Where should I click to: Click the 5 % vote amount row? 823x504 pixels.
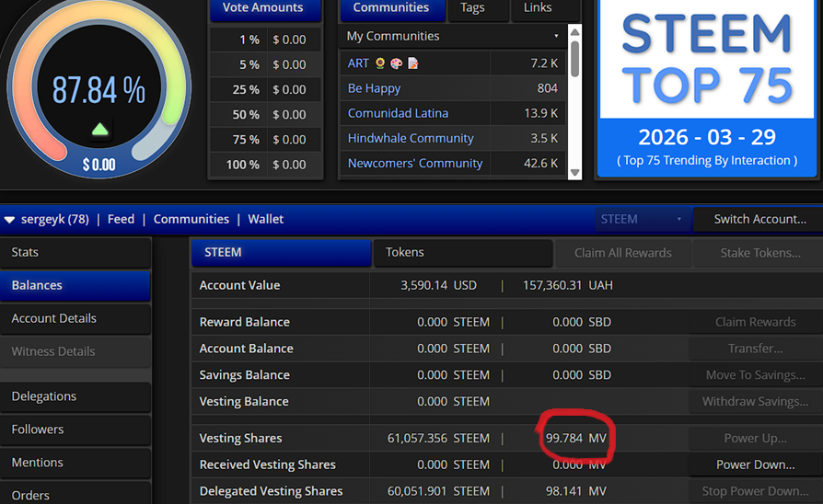click(x=265, y=64)
